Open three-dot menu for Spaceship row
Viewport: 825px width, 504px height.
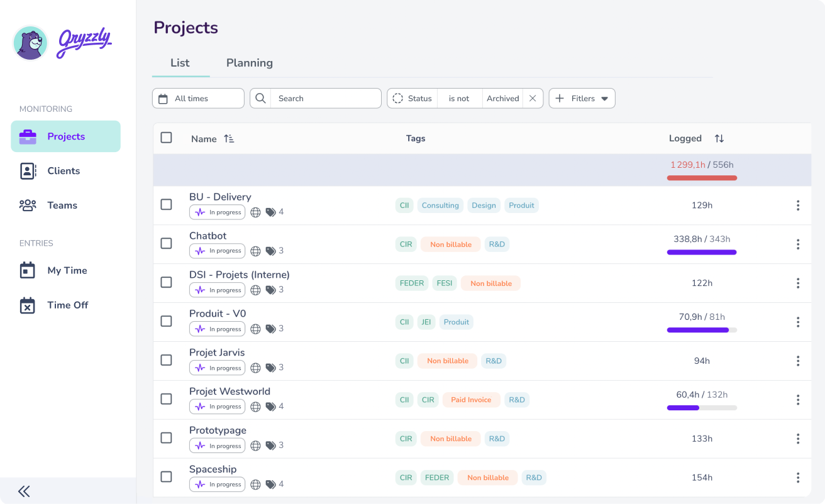[x=797, y=478]
